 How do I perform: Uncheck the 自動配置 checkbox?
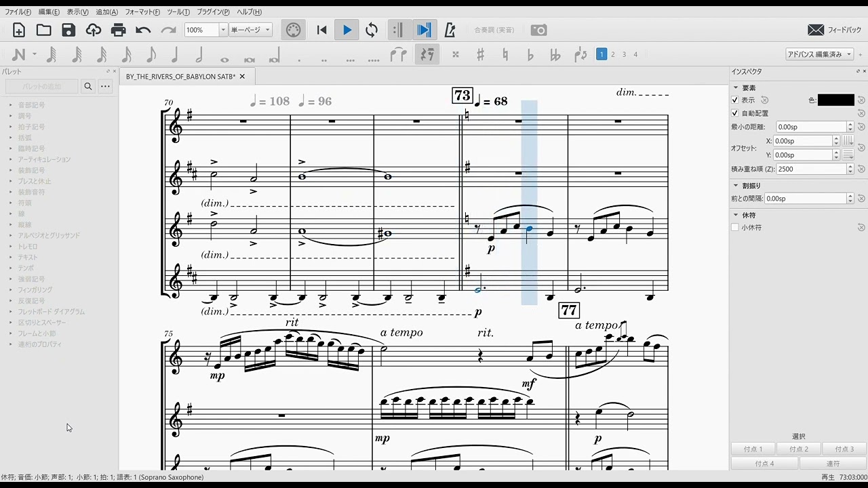[735, 113]
